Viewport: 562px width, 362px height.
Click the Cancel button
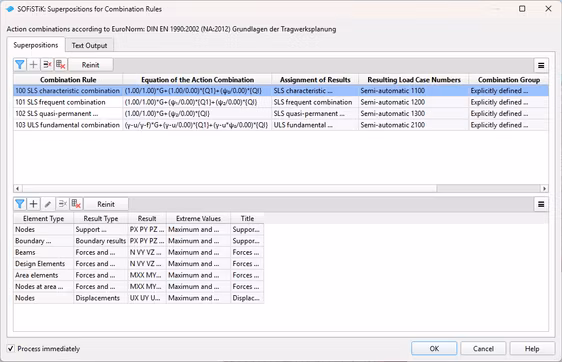483,348
